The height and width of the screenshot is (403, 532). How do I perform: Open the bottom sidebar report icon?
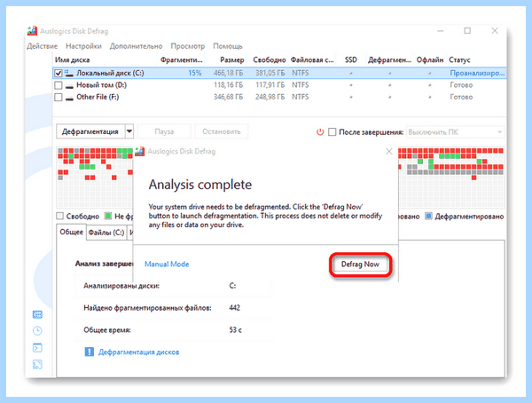click(x=37, y=365)
